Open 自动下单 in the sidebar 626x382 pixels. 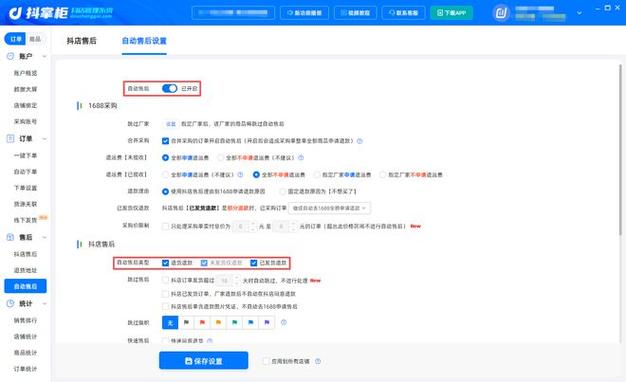coord(25,172)
